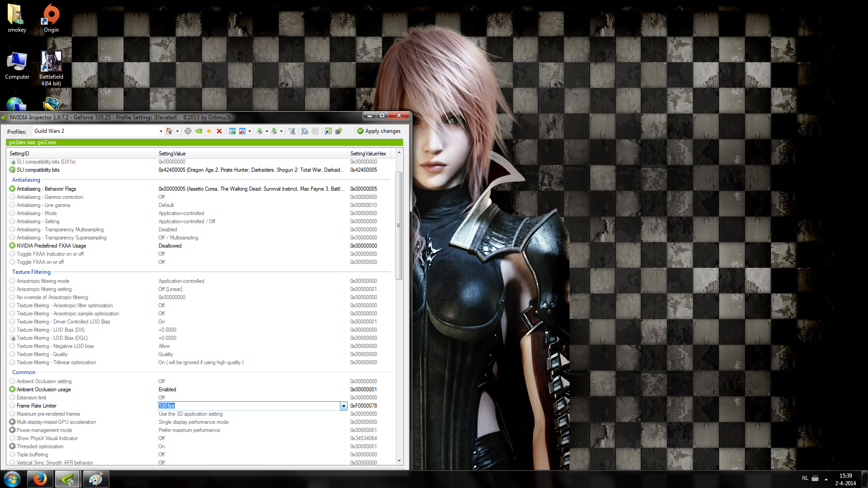Screen dimensions: 868x488
Task: Click the Disallowed value for FXAA Usage
Action: 170,246
